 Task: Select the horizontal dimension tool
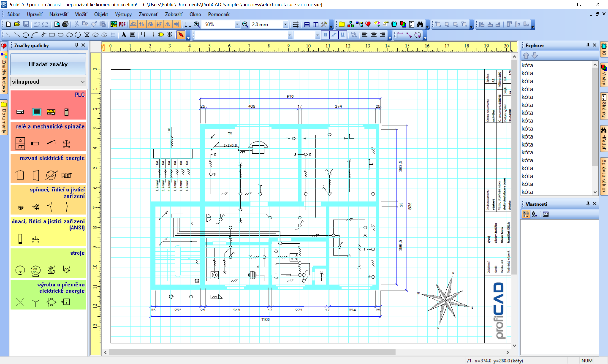[x=400, y=35]
